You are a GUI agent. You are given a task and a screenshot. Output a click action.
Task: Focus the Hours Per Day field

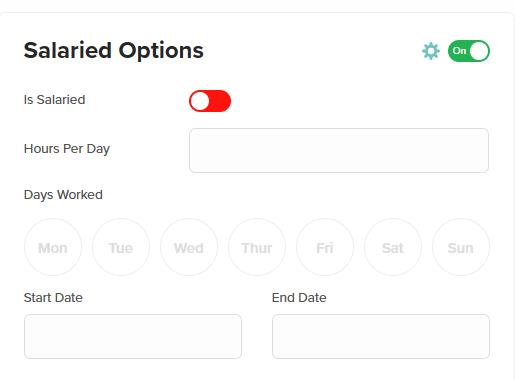tap(339, 150)
